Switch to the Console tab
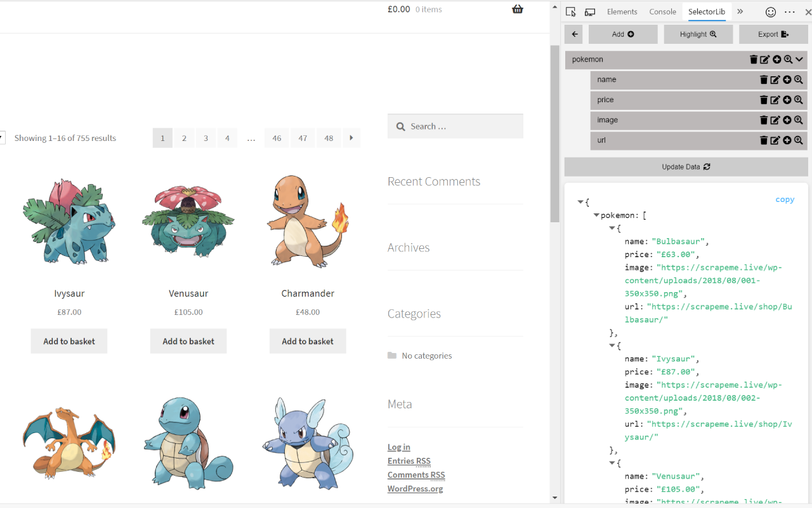 (x=663, y=12)
